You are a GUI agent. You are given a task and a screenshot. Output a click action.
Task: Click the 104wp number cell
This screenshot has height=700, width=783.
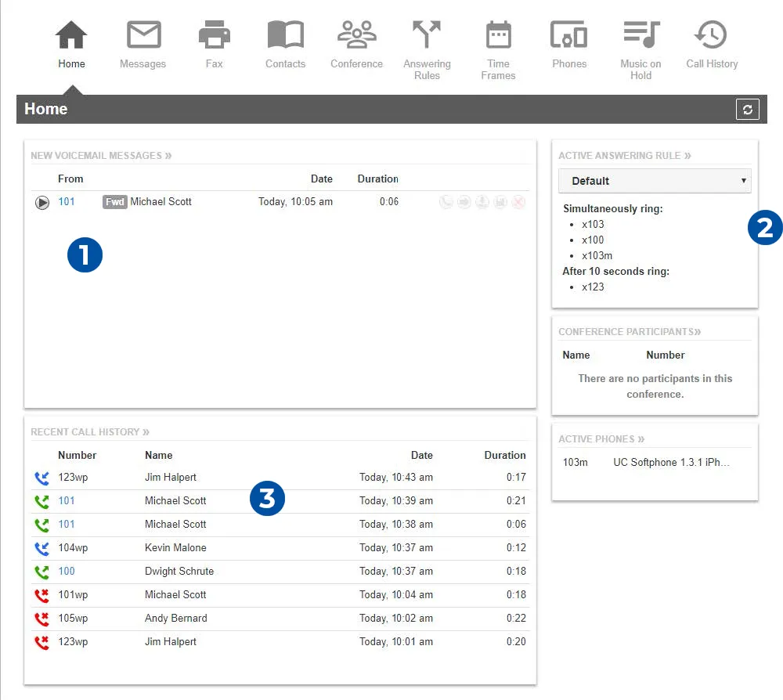73,548
